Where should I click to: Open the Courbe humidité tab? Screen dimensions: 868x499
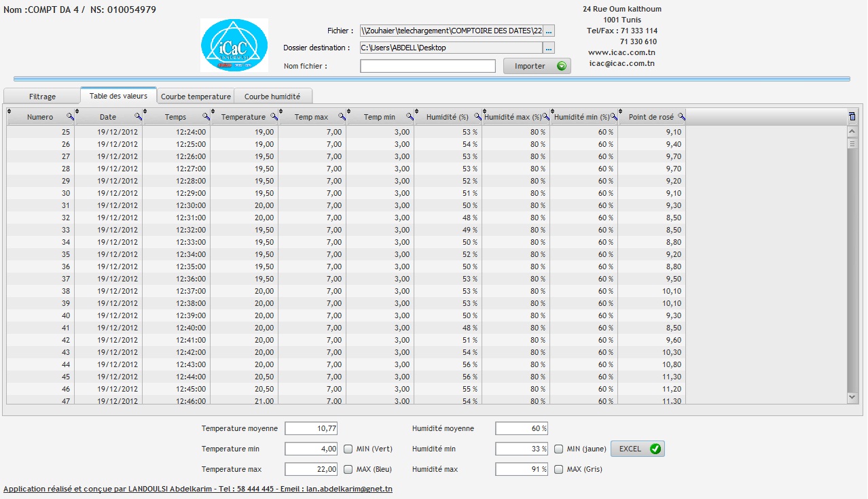point(272,97)
